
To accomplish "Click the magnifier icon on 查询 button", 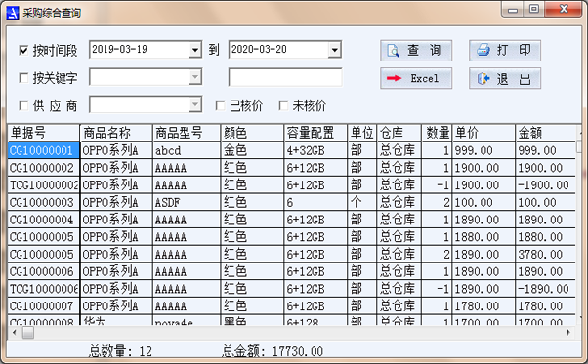I will (x=393, y=51).
